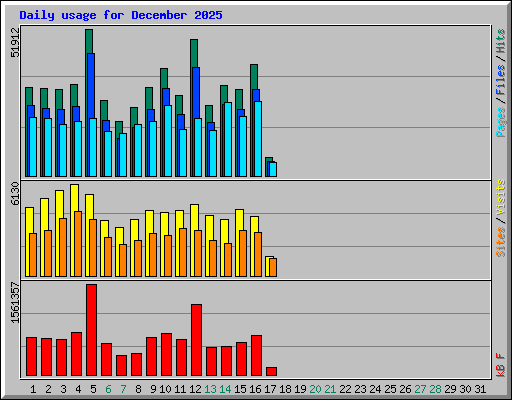Click the 51912 hits axis label
The image size is (512, 400).
(15, 42)
